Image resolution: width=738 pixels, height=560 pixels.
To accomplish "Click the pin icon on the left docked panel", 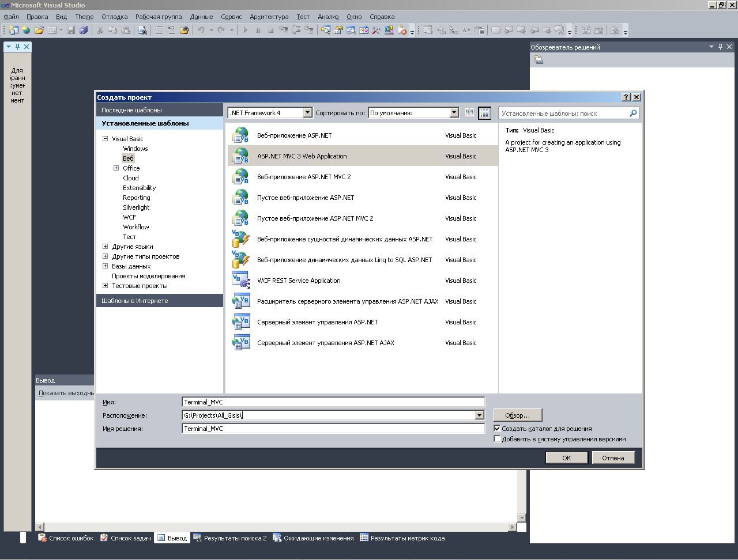I will tap(17, 47).
